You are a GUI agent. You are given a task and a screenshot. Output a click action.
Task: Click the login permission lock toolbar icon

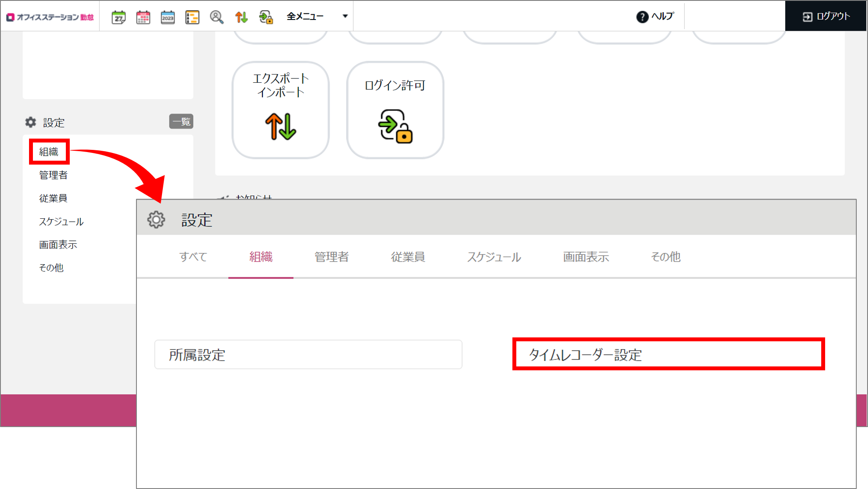266,17
